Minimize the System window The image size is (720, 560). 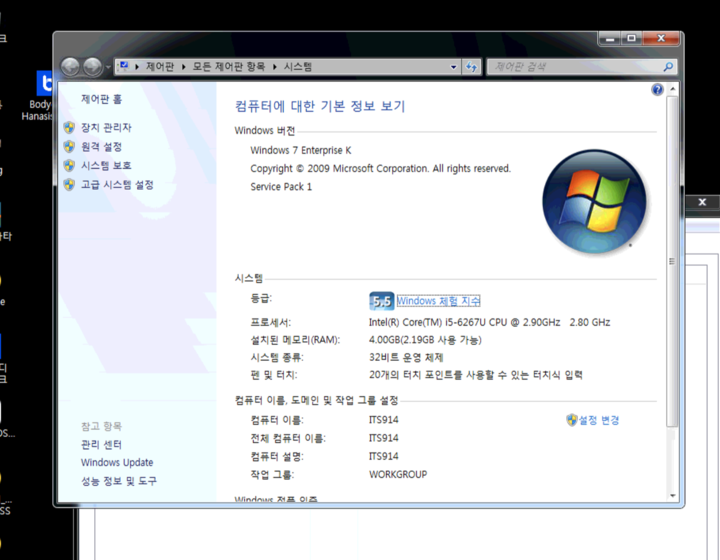click(610, 39)
